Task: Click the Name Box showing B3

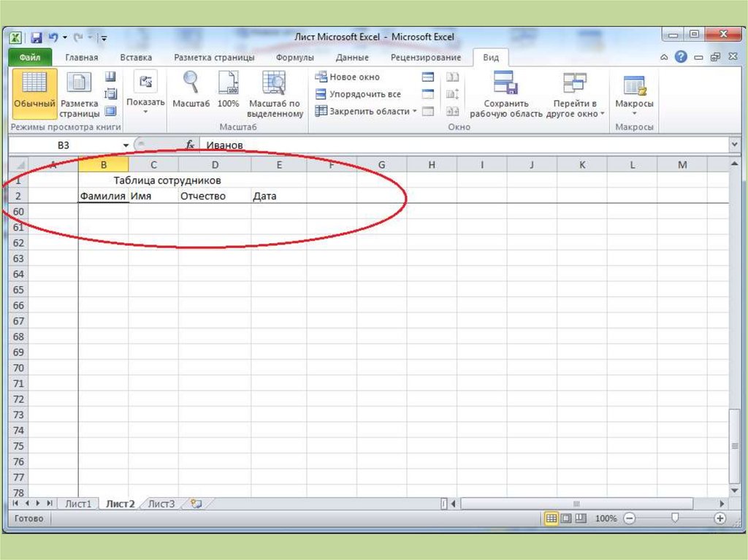Action: [x=64, y=145]
